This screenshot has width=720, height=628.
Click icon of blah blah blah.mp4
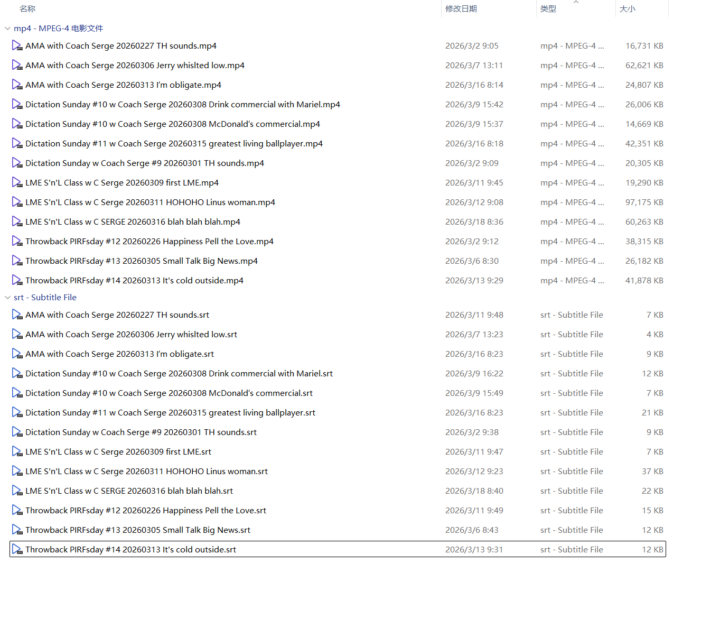tap(17, 222)
